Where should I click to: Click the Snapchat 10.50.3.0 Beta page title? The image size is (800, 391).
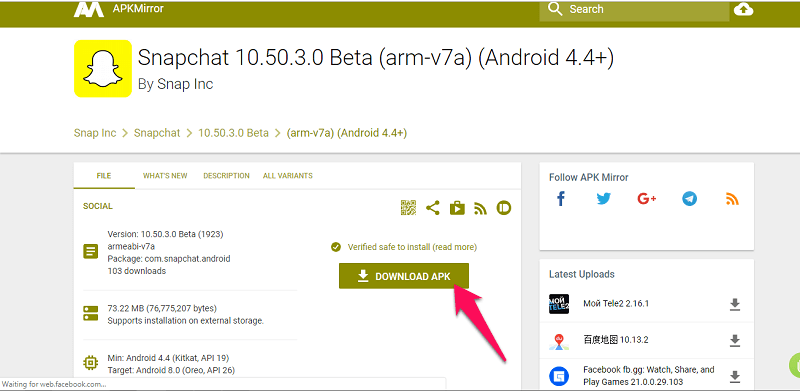point(376,58)
